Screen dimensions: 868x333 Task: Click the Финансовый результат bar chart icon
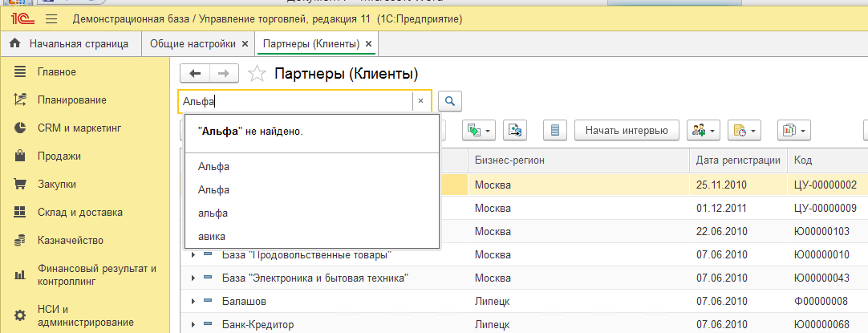click(20, 274)
